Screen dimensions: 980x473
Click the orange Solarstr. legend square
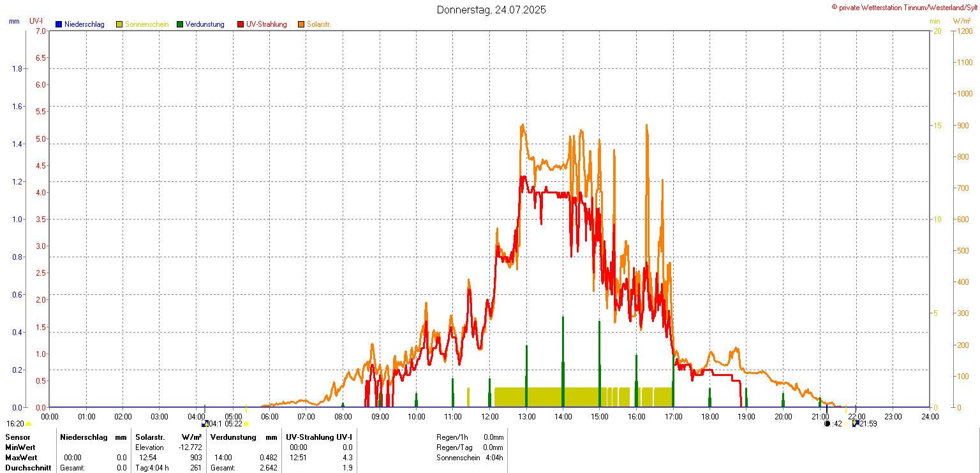click(301, 24)
